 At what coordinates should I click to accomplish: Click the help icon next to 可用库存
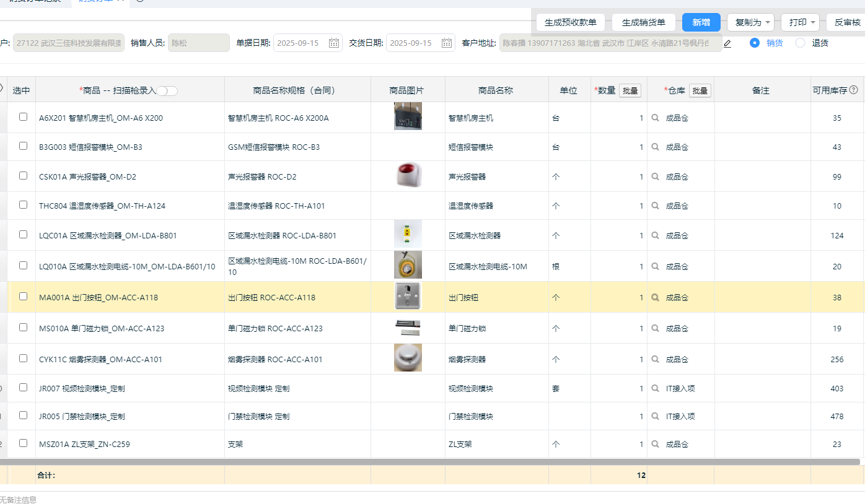(853, 90)
